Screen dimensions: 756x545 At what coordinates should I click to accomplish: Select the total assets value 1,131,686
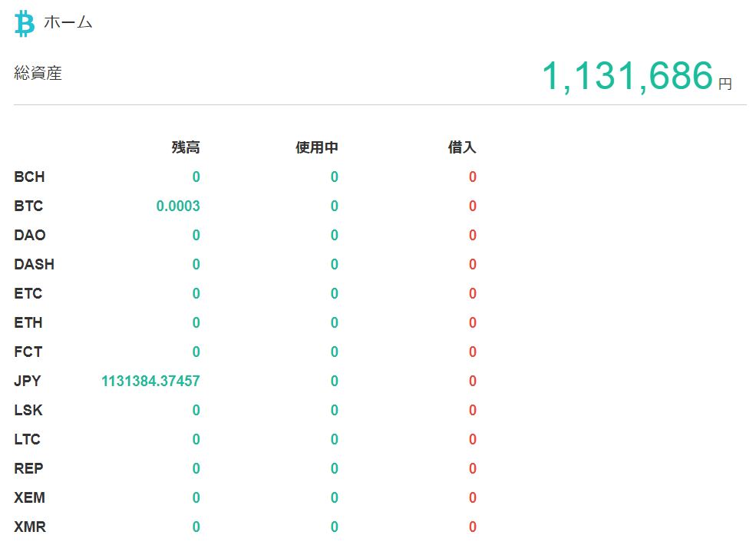click(628, 76)
